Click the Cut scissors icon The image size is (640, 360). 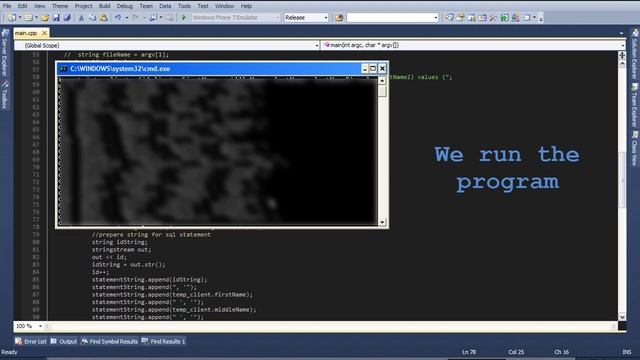click(x=81, y=18)
